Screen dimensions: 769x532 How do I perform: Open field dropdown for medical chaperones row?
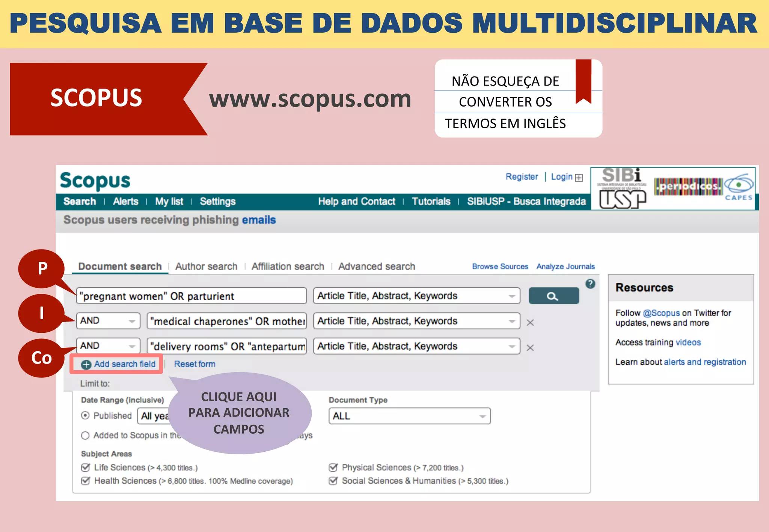[x=417, y=321]
